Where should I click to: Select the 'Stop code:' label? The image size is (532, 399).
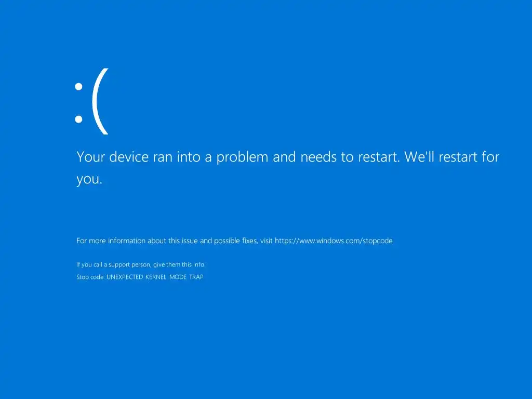(90, 277)
